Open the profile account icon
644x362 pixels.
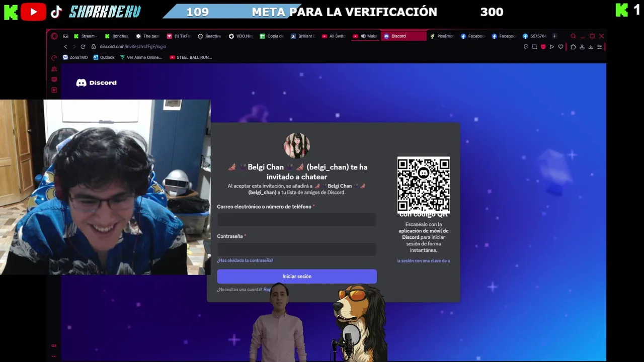tap(582, 47)
